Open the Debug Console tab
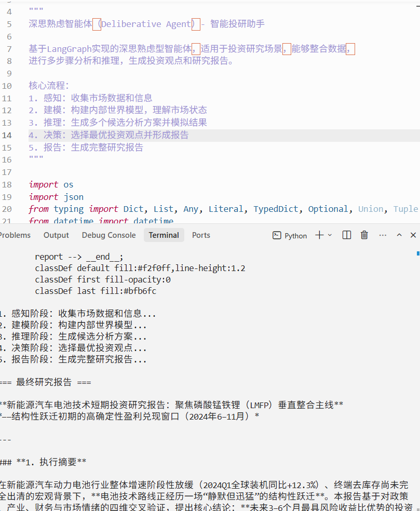This screenshot has width=420, height=511. coord(109,235)
